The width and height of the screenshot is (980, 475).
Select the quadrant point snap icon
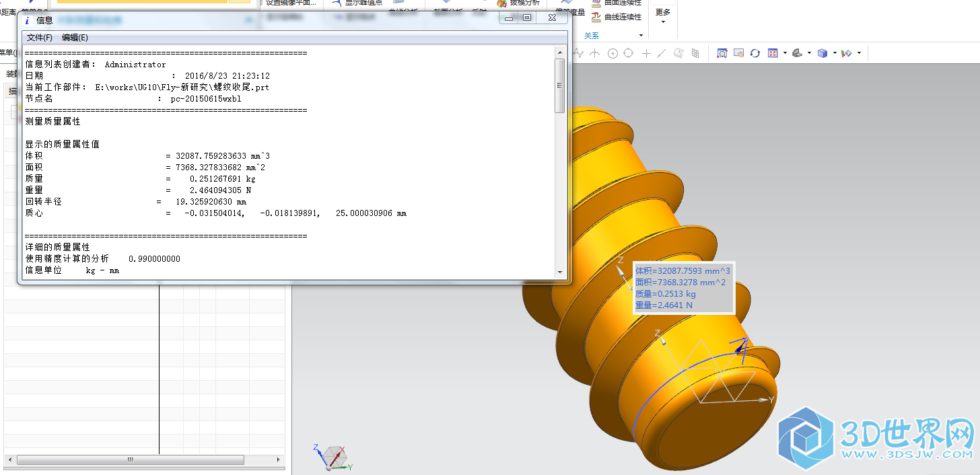628,53
